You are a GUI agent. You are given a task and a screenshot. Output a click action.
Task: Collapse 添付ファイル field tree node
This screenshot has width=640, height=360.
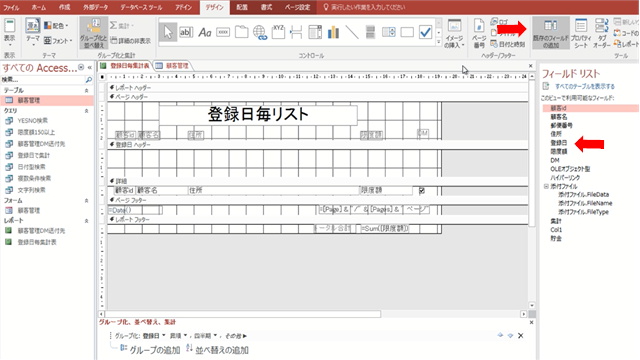(546, 186)
